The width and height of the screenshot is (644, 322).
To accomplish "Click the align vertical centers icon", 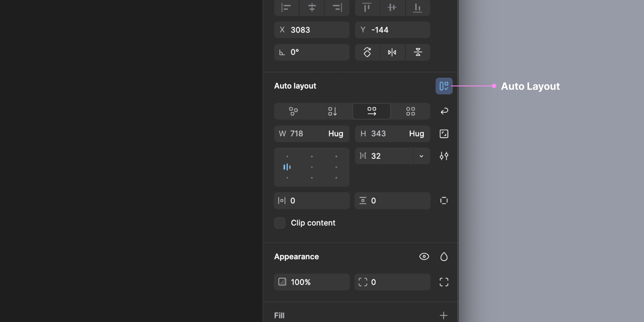I will (392, 7).
